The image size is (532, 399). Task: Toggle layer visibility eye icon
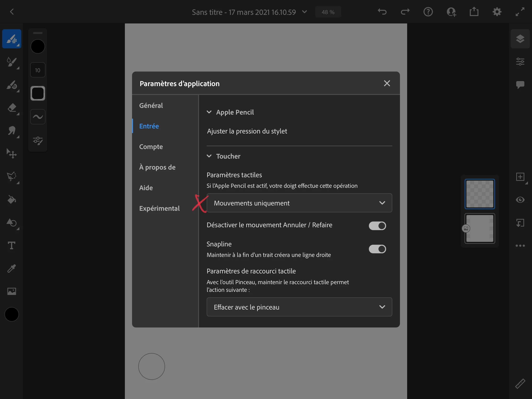click(x=520, y=200)
